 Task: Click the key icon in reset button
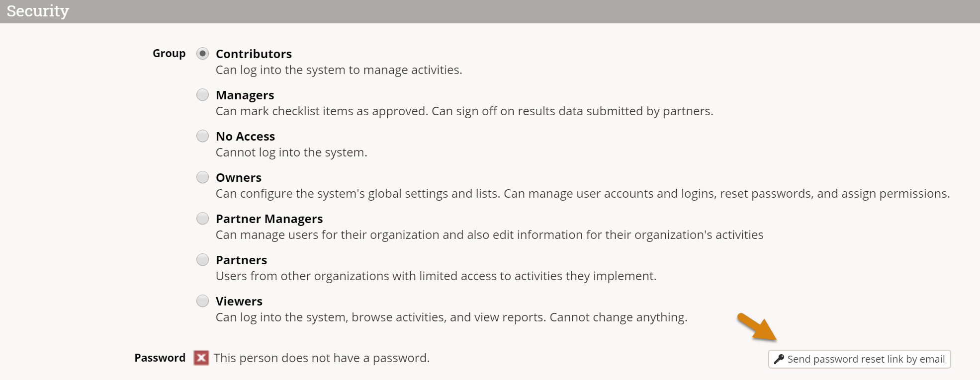click(x=779, y=359)
